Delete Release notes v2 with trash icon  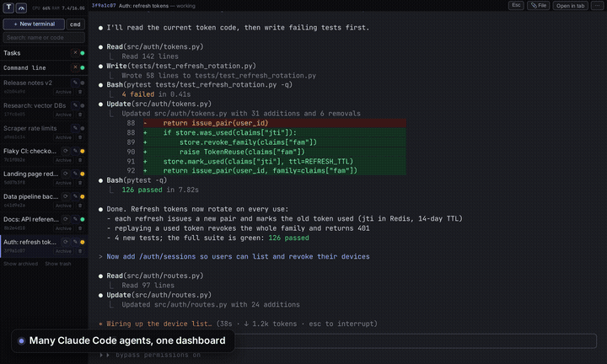click(80, 92)
